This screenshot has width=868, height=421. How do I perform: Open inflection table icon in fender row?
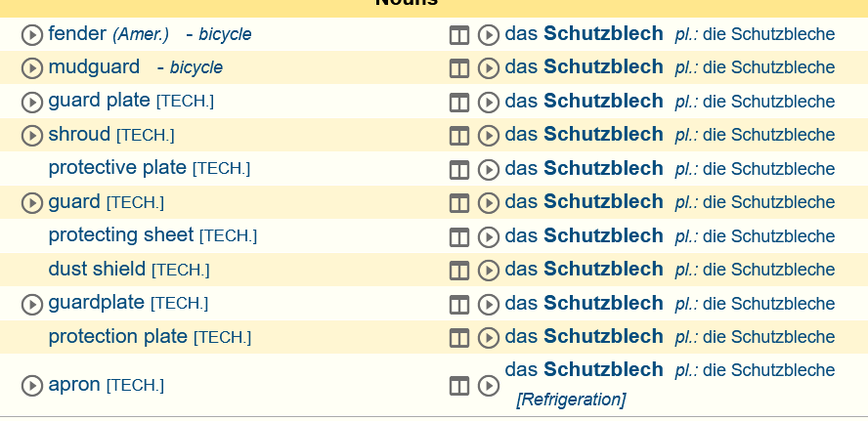coord(458,35)
